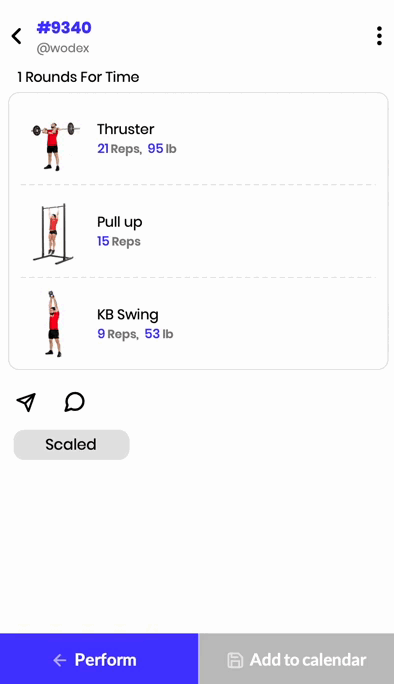Open comments with the speech bubble icon
The height and width of the screenshot is (684, 394).
point(75,402)
